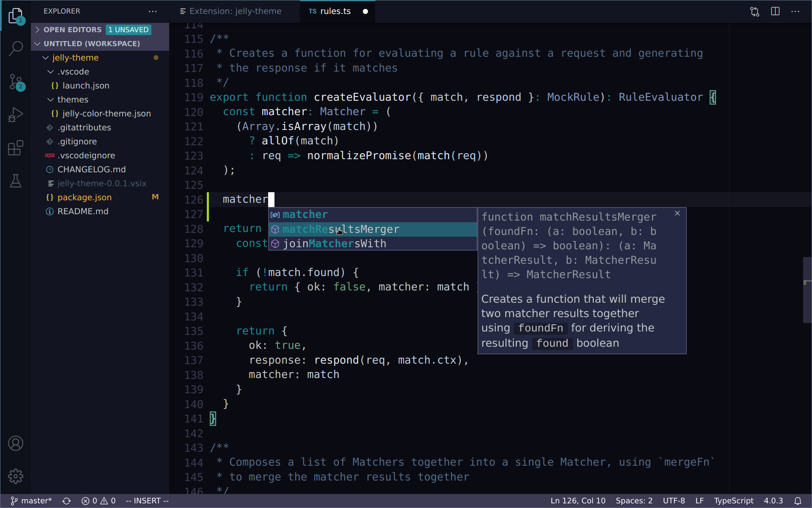Open jelly-color-theme.json file

pos(100,113)
